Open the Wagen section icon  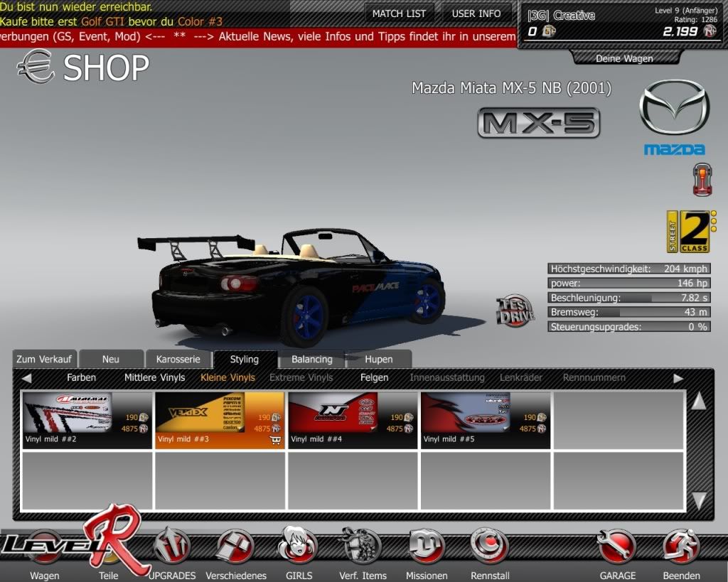click(44, 549)
